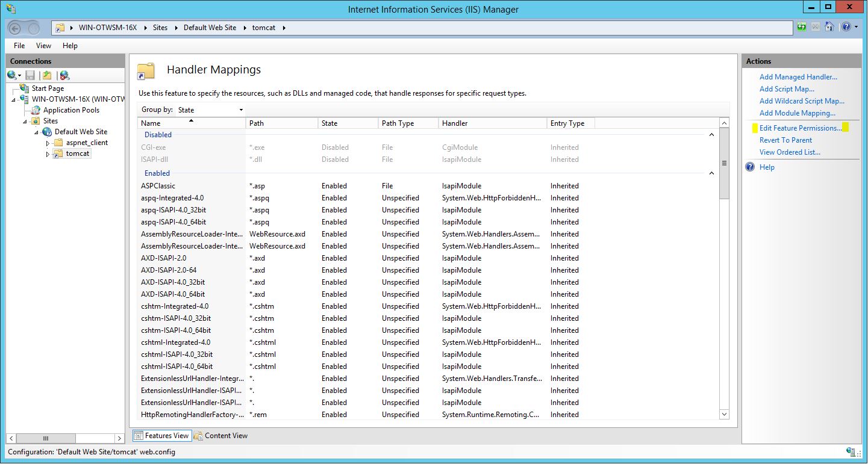868x464 pixels.
Task: Click the Content View tab icon
Action: tap(198, 436)
